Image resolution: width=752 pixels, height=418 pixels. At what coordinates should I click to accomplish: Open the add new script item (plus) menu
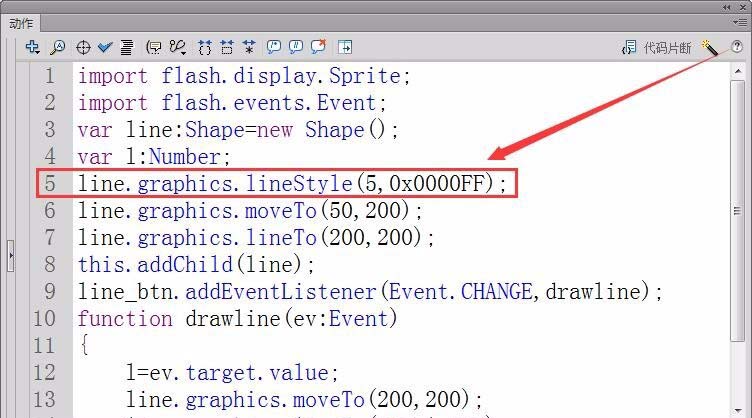tap(32, 47)
